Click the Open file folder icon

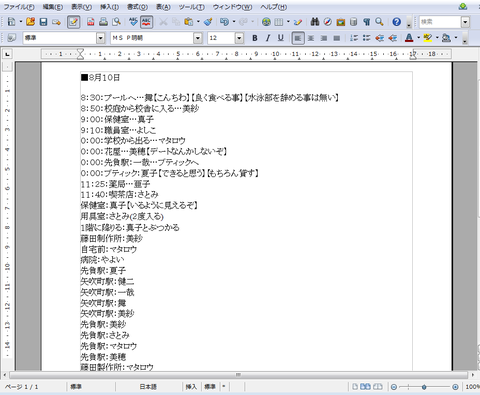[x=31, y=22]
